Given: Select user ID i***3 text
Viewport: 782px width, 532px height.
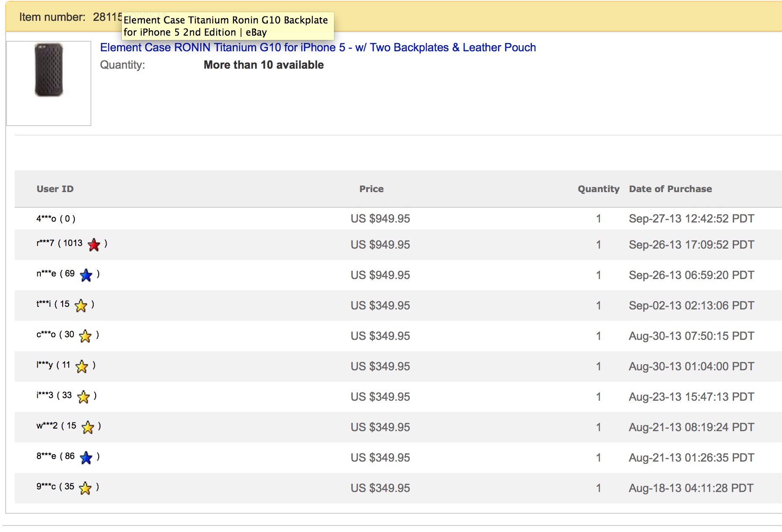Looking at the screenshot, I should tap(45, 395).
